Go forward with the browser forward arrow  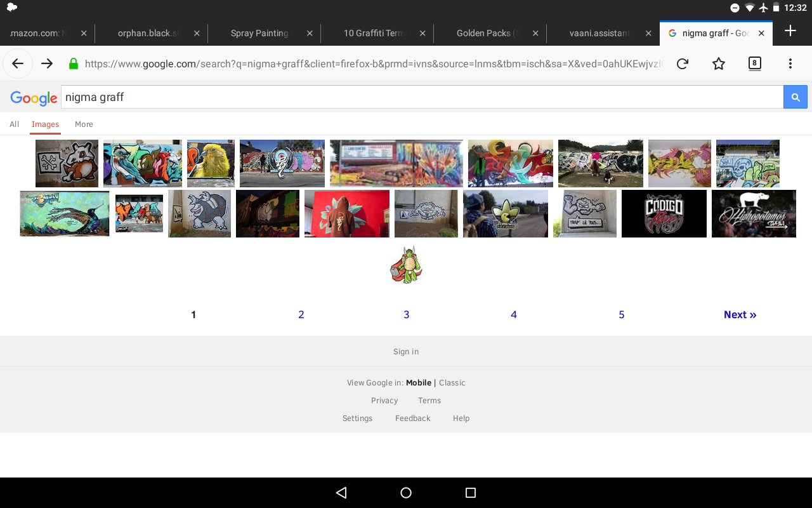[47, 63]
